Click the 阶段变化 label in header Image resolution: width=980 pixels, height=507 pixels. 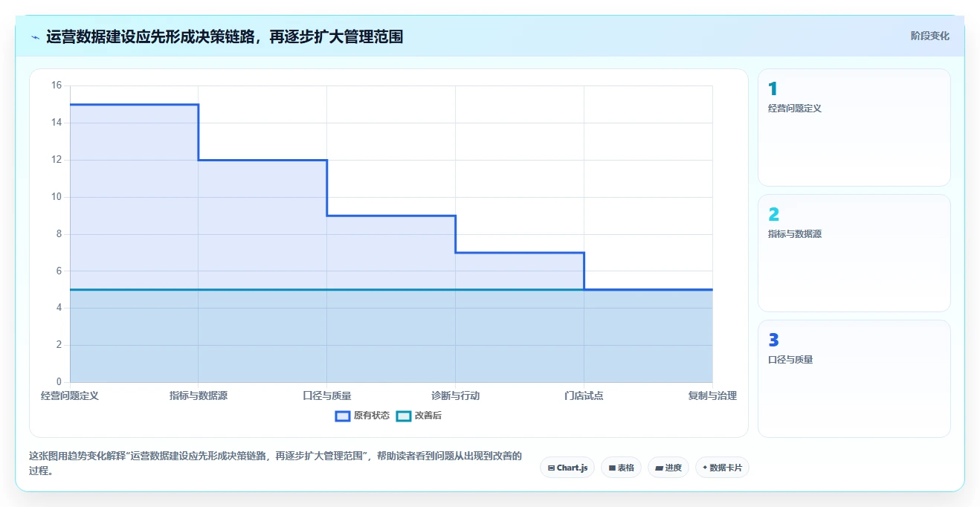coord(929,36)
